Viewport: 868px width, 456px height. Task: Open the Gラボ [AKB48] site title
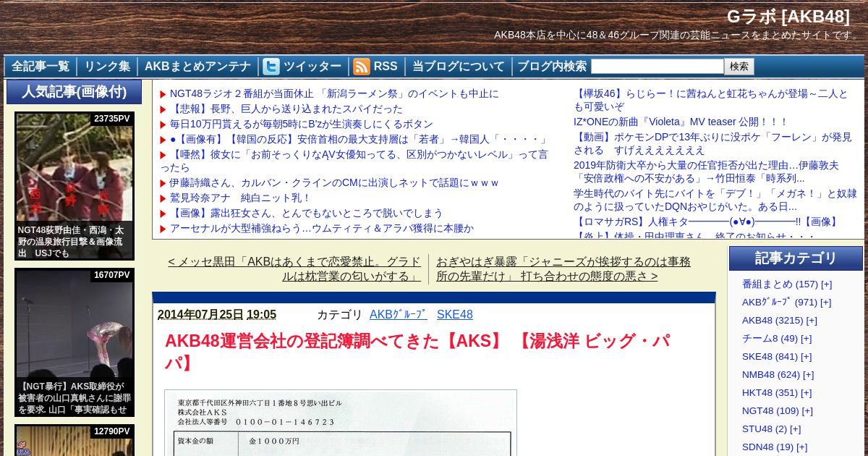click(x=788, y=17)
